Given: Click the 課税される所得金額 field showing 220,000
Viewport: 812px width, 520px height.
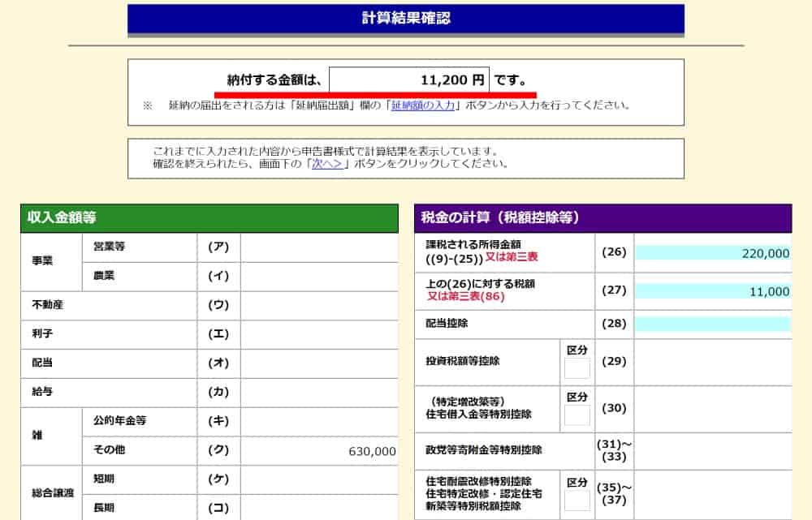Looking at the screenshot, I should 712,254.
